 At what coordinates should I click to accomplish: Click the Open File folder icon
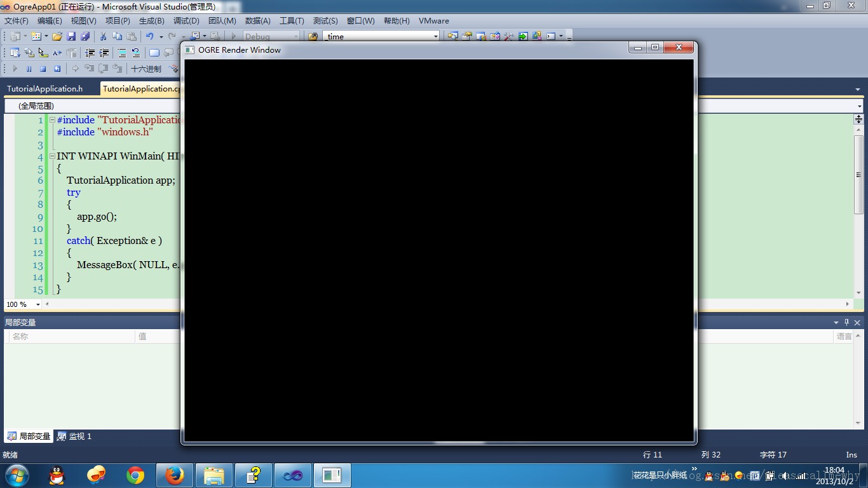(57, 36)
